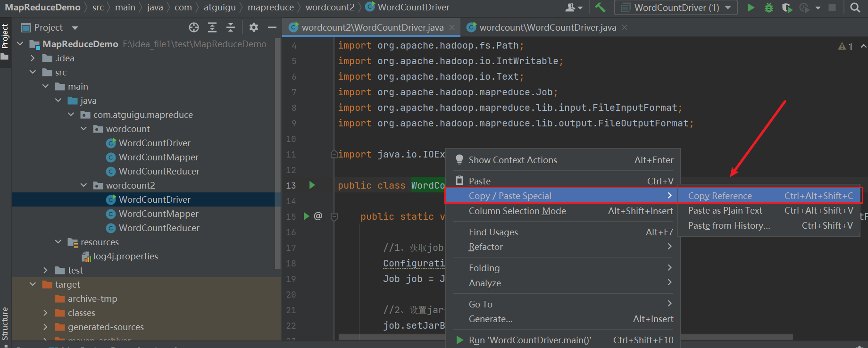Click profiler run icon in toolbar
The width and height of the screenshot is (868, 348).
[x=804, y=8]
